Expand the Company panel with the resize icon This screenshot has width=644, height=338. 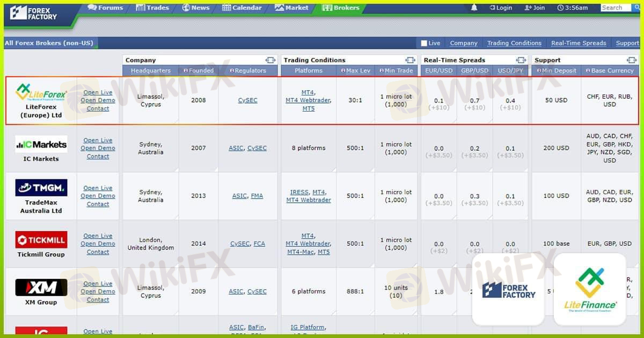(x=270, y=60)
